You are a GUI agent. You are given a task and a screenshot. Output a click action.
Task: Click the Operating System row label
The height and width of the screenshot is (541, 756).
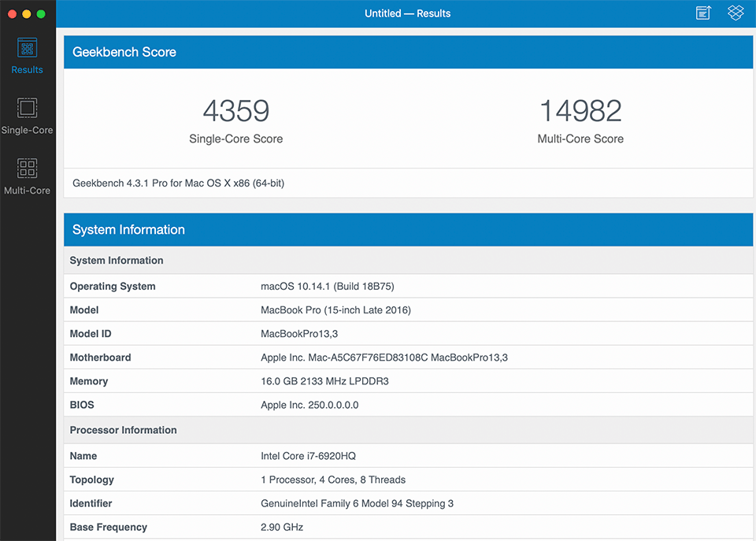[x=113, y=287]
